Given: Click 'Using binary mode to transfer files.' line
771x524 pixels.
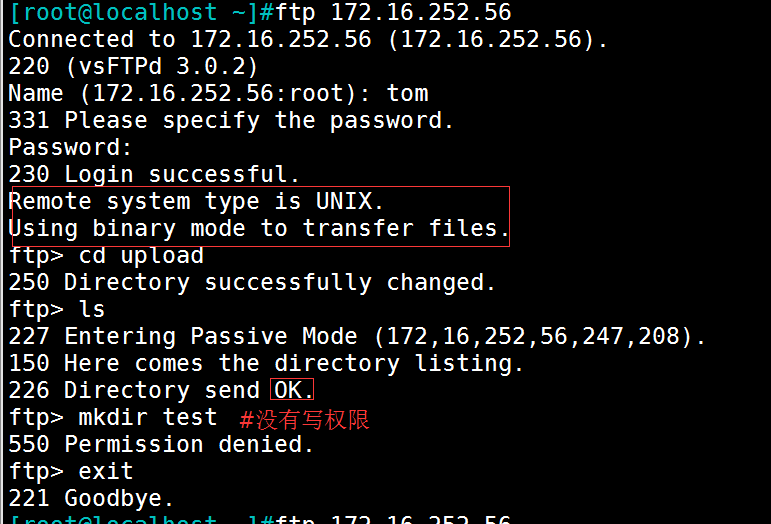Looking at the screenshot, I should (259, 229).
